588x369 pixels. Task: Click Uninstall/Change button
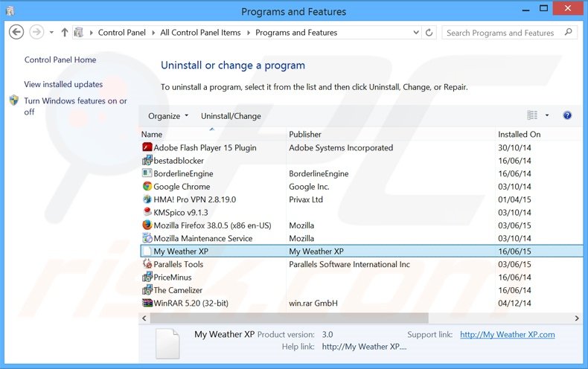[x=231, y=116]
